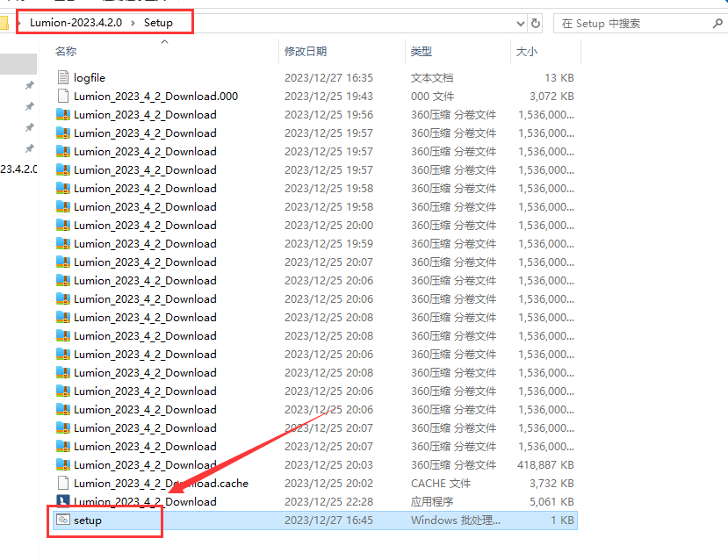Sort files by 大小 column
The height and width of the screenshot is (560, 728).
point(527,52)
